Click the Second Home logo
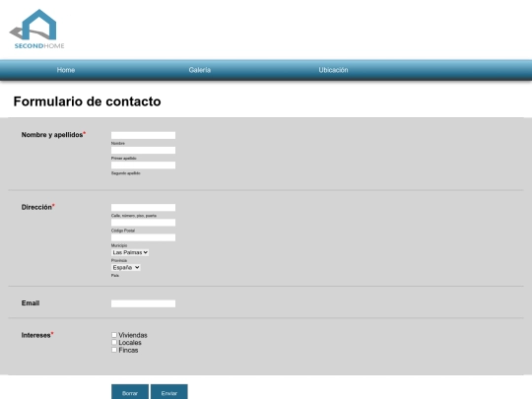Screen dimensions: 532x399 [x=36, y=30]
